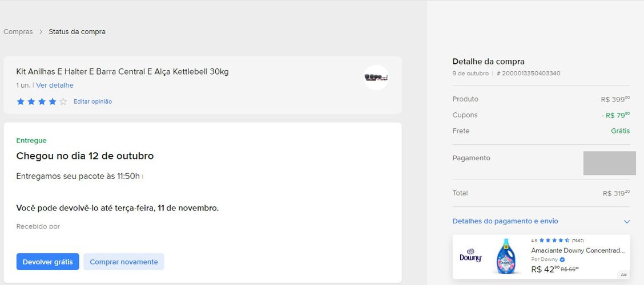
Task: Click the first rating star
Action: [x=21, y=101]
